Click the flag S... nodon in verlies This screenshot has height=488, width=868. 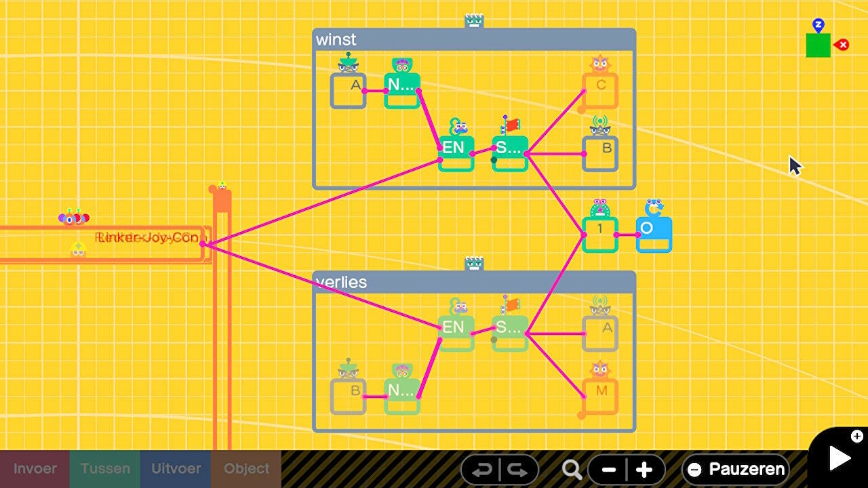point(510,332)
